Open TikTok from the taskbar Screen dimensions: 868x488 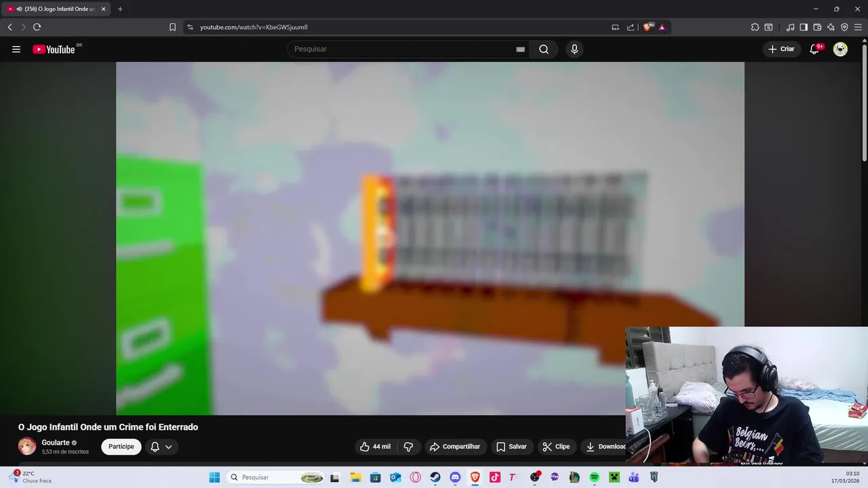(495, 477)
